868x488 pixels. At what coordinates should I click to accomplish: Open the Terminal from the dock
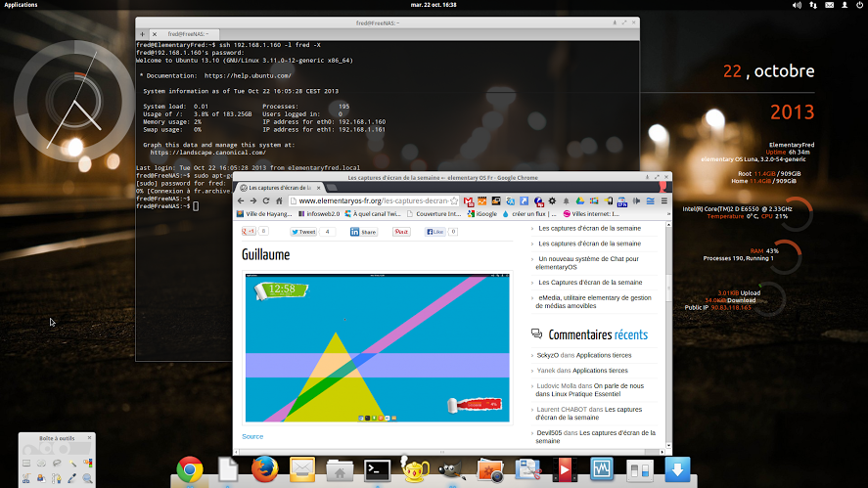(x=378, y=470)
